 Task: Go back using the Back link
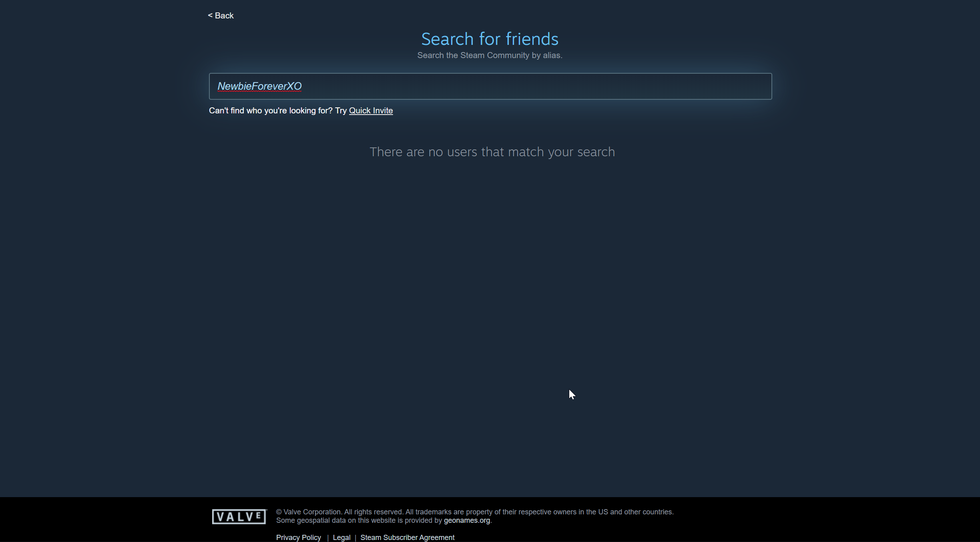tap(224, 16)
